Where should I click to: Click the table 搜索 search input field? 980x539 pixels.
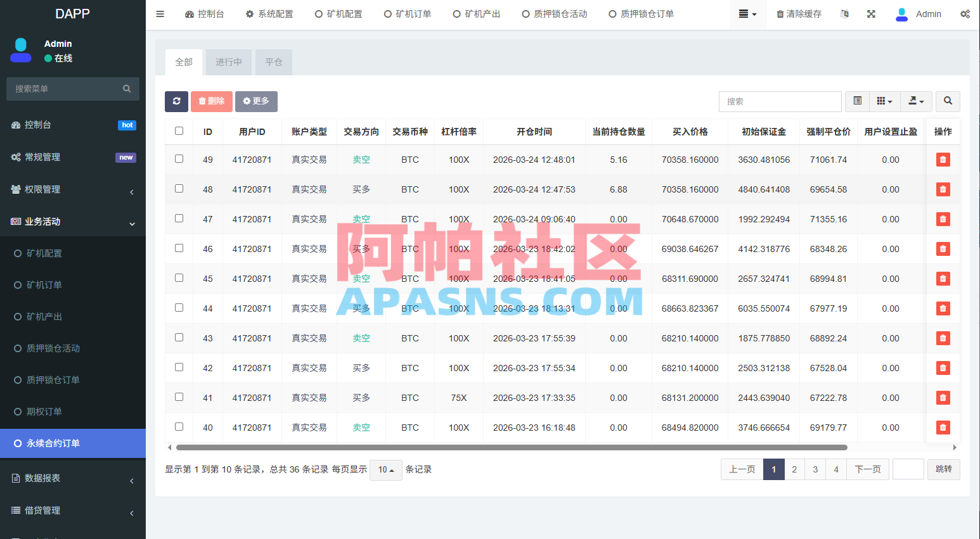[780, 101]
